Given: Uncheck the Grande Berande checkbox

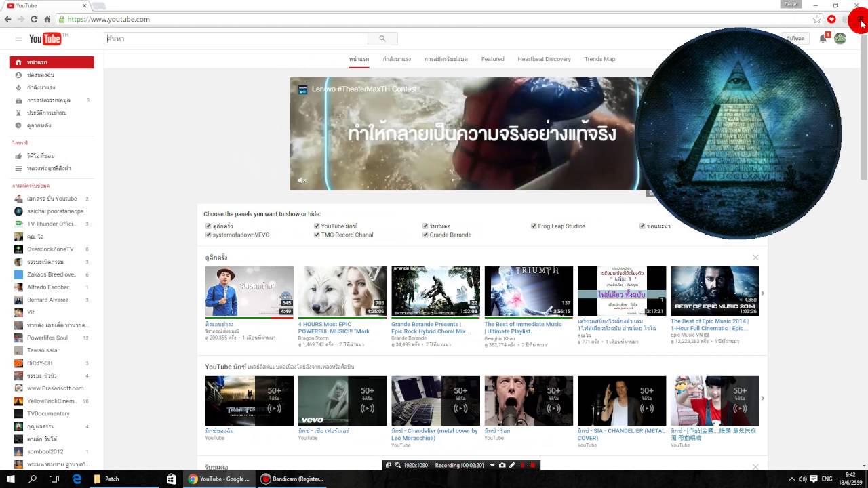Looking at the screenshot, I should 425,235.
